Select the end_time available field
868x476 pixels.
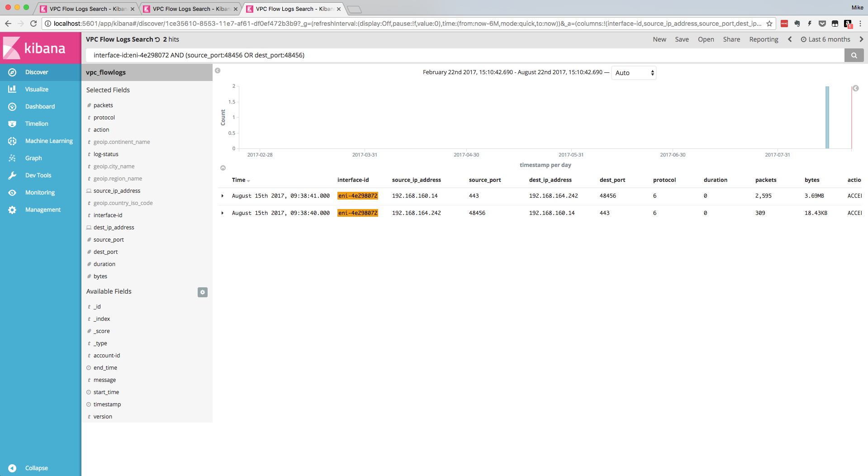pos(105,368)
